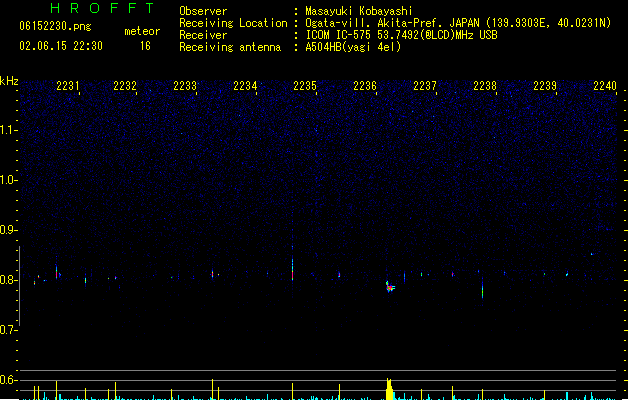Click the observer name Masayuki Kobayashi

click(x=359, y=11)
